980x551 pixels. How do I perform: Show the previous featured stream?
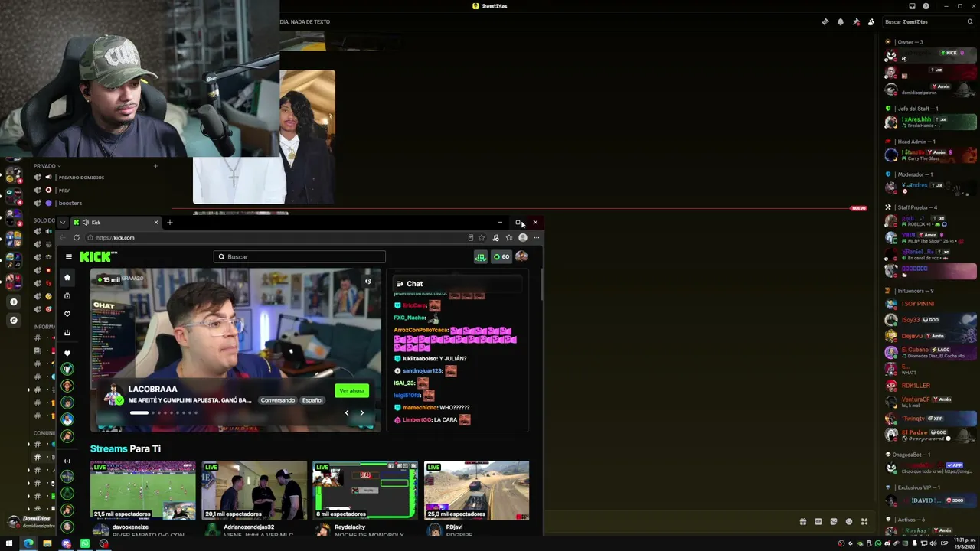(x=346, y=413)
